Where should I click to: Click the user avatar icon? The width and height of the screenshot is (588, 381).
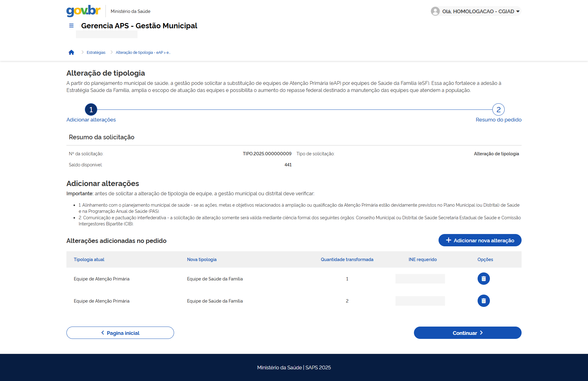tap(435, 11)
